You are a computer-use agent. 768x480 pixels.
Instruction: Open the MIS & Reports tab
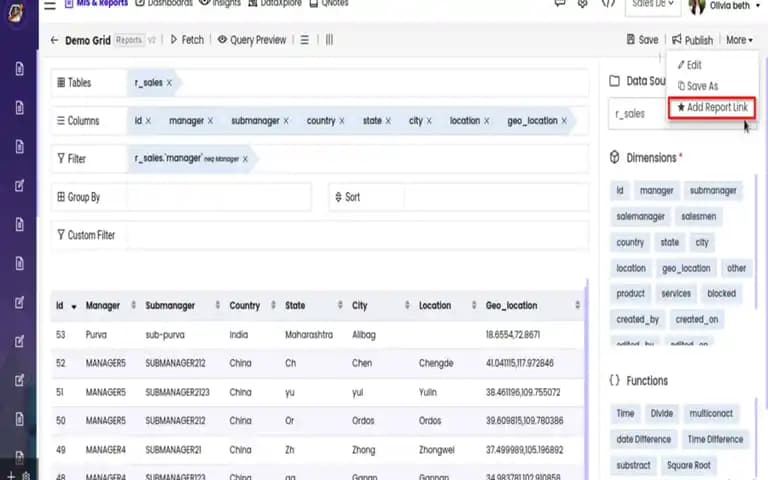point(96,3)
